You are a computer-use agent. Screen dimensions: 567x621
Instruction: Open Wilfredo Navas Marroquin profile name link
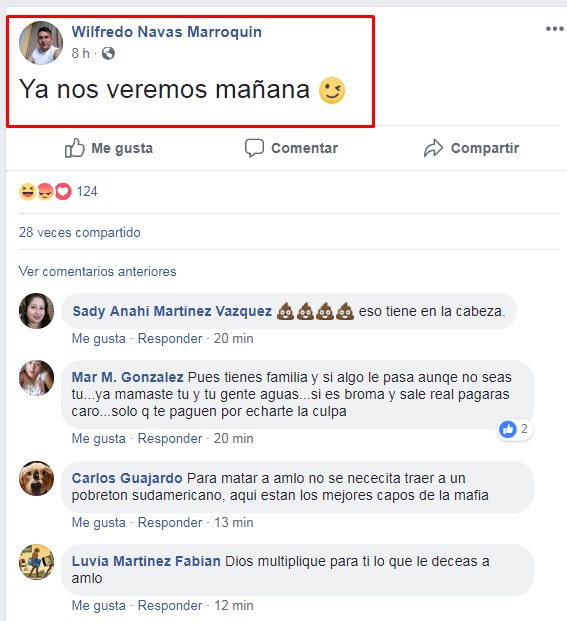coord(167,32)
